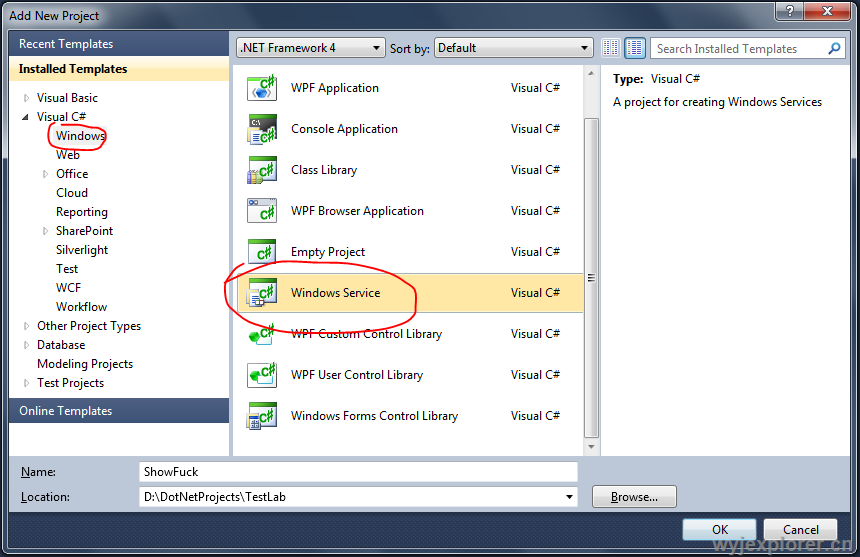Click the Class Library template icon
Viewport: 860px width, 557px height.
pos(262,170)
